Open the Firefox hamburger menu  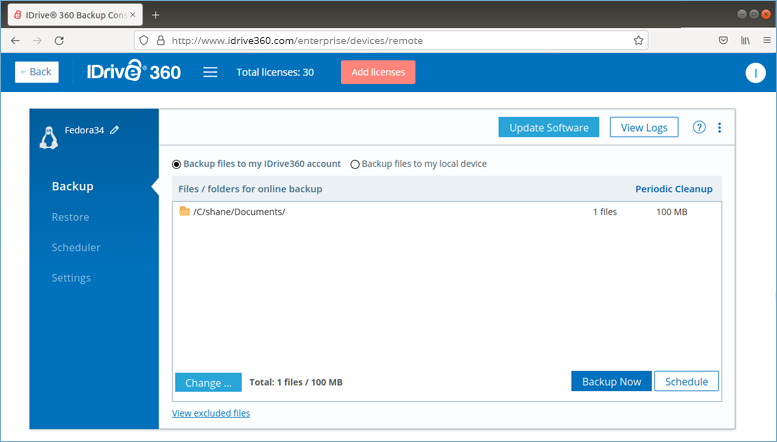click(x=767, y=41)
